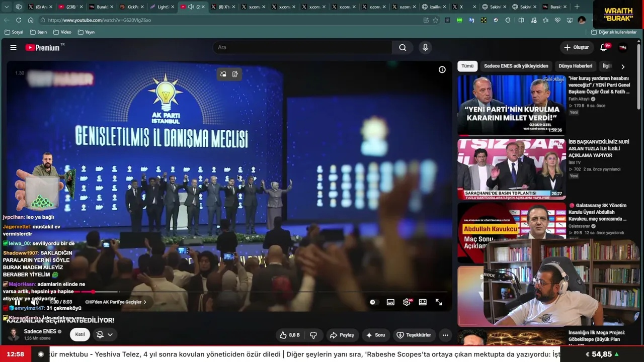Open Fatih Altaylı video thumbnail
Screen dimensions: 644x362
click(x=511, y=105)
